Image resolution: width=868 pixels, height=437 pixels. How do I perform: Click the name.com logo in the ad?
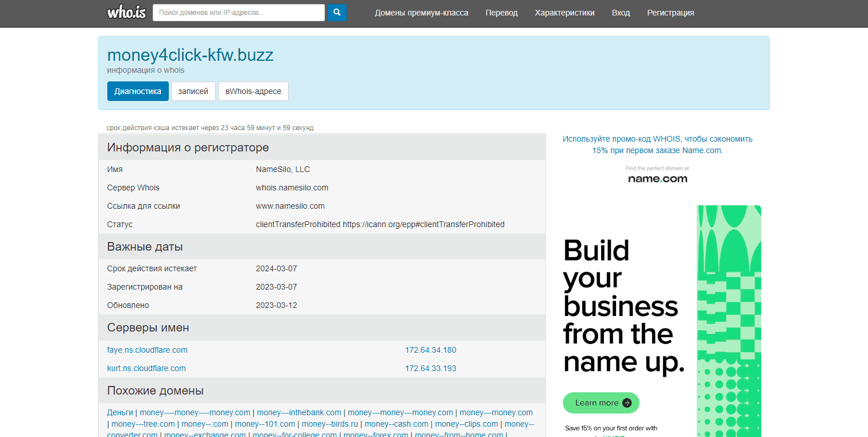point(657,178)
